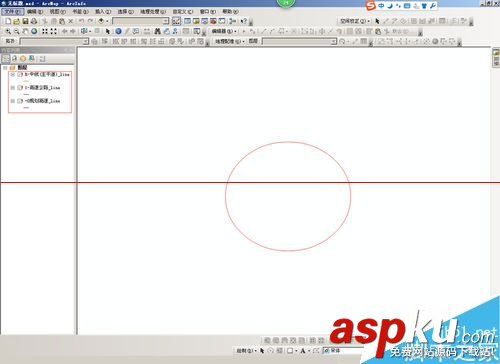
Task: Open TOC Options icon
Action: [42, 58]
